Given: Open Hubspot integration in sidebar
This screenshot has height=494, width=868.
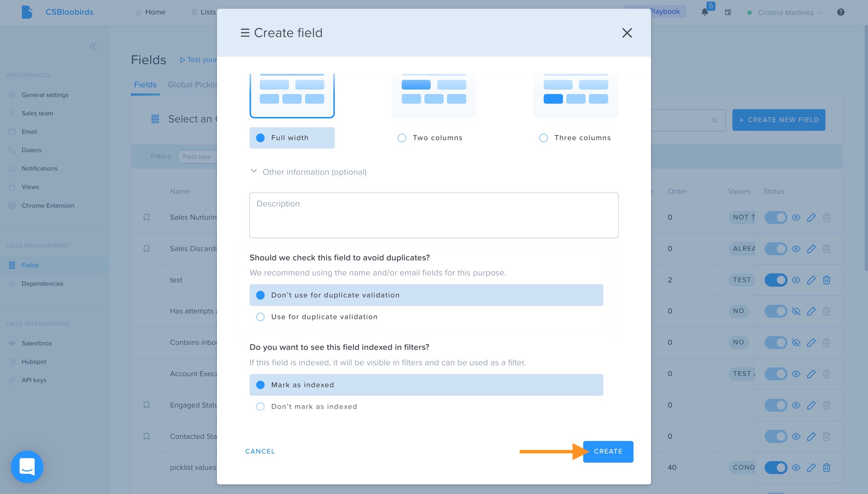Looking at the screenshot, I should pos(33,362).
